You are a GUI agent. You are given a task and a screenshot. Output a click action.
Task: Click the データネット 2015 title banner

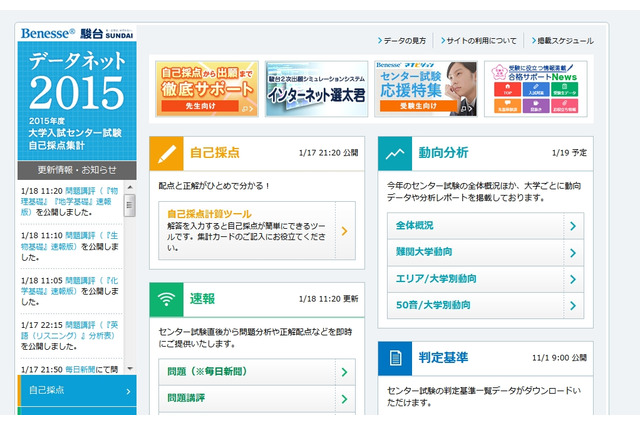click(77, 101)
